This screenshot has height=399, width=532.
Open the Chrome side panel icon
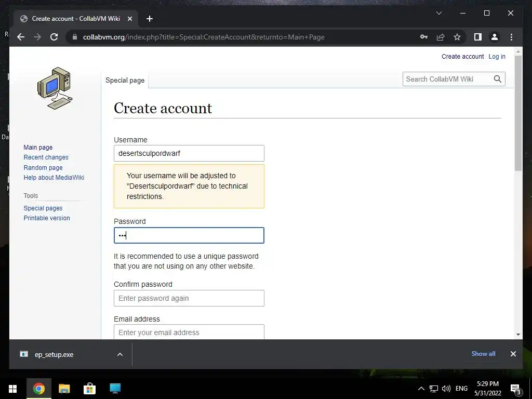(x=478, y=37)
